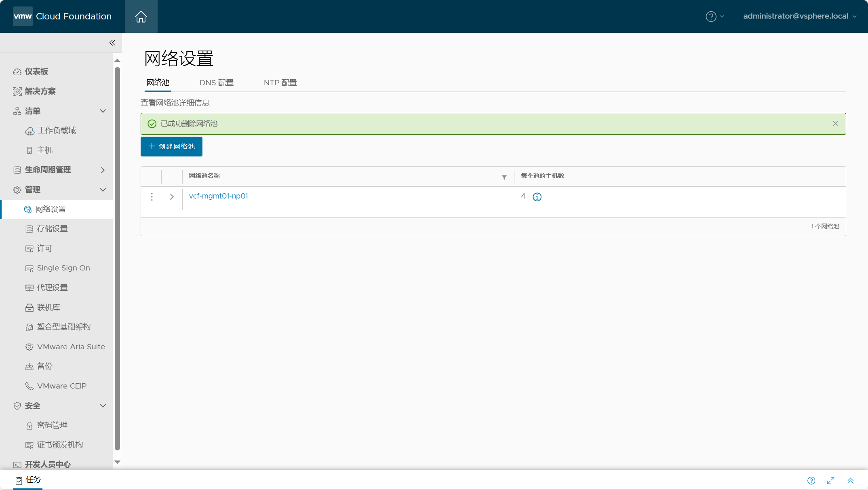The height and width of the screenshot is (490, 868).
Task: Click the vmw Cloud Foundation logo
Action: click(x=62, y=16)
